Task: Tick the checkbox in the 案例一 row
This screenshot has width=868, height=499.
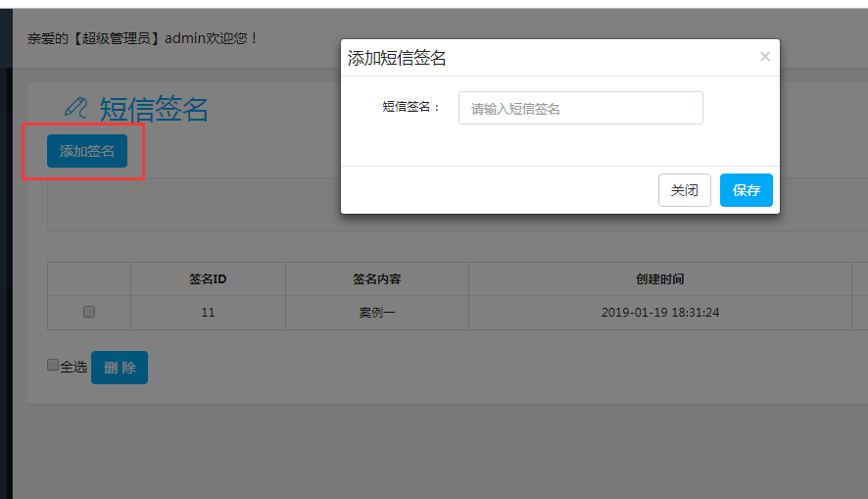Action: (x=89, y=313)
